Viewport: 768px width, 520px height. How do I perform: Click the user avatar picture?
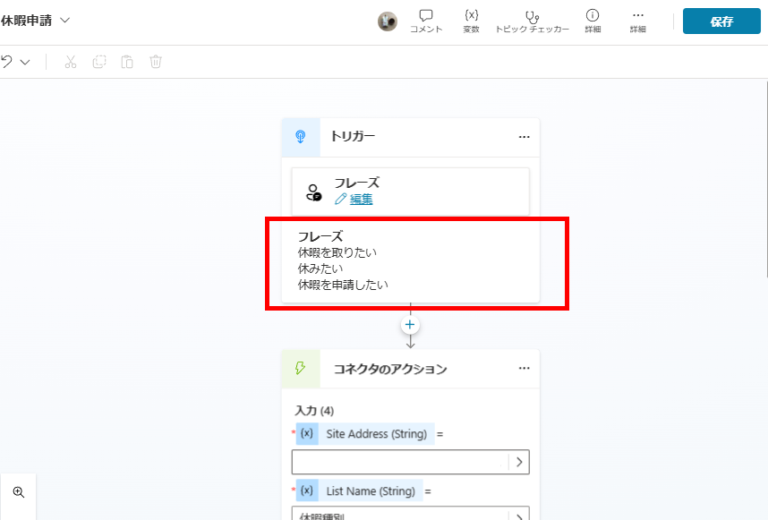click(387, 21)
